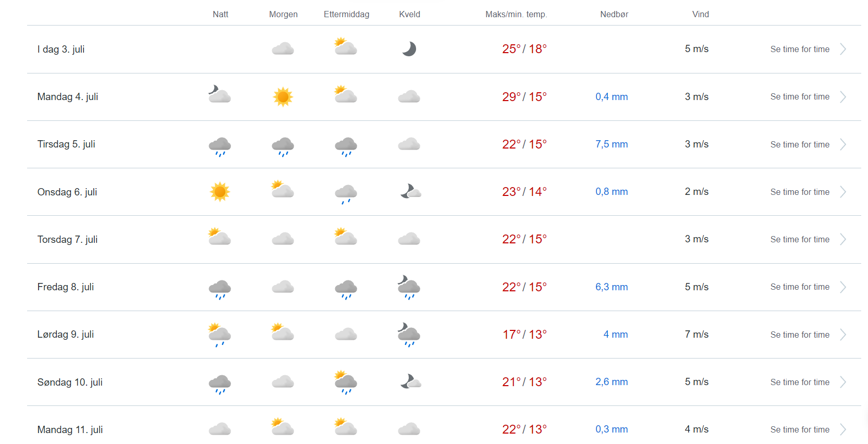Open 'Se time for time' for Mandag 11. juli
This screenshot has height=444, width=868.
[x=800, y=430]
